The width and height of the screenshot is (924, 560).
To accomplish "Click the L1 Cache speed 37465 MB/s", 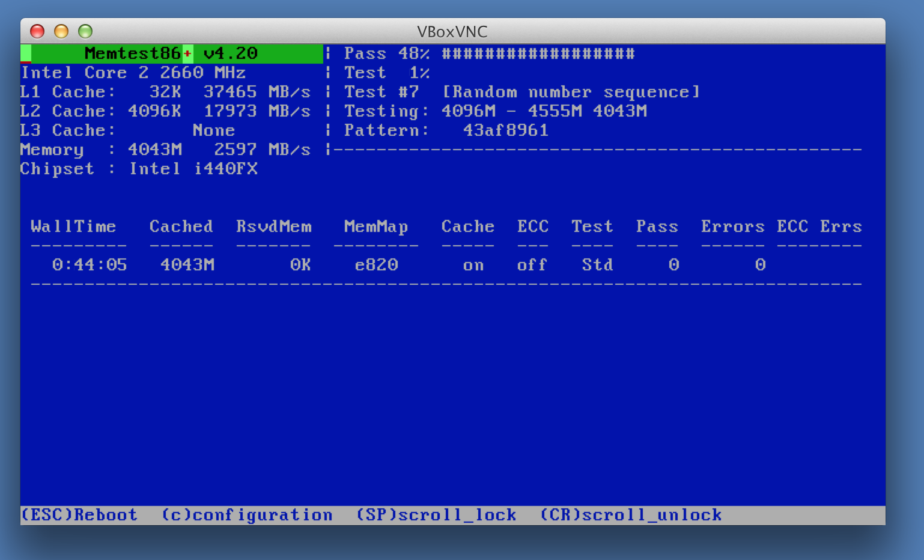I will pos(257,92).
